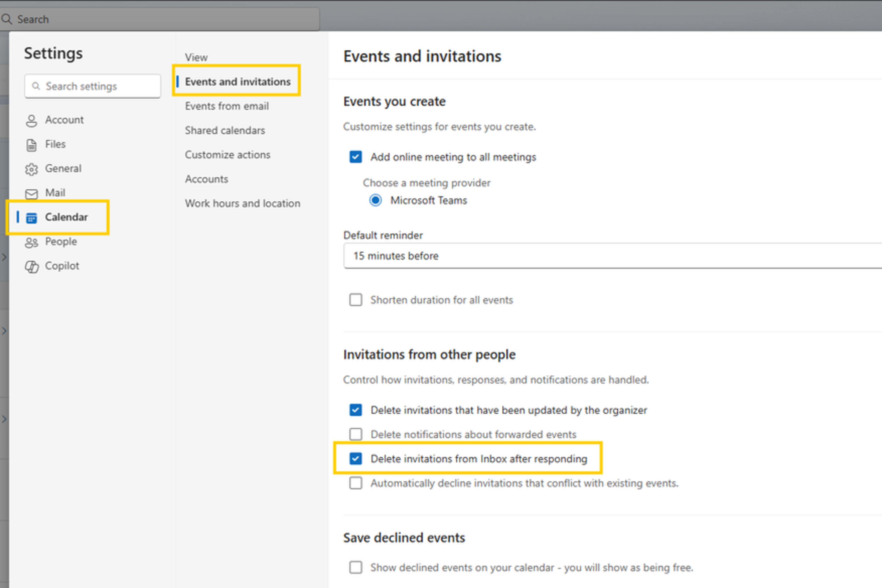Toggle Delete invitations updated by the organizer
Image resolution: width=882 pixels, height=588 pixels.
(x=356, y=410)
